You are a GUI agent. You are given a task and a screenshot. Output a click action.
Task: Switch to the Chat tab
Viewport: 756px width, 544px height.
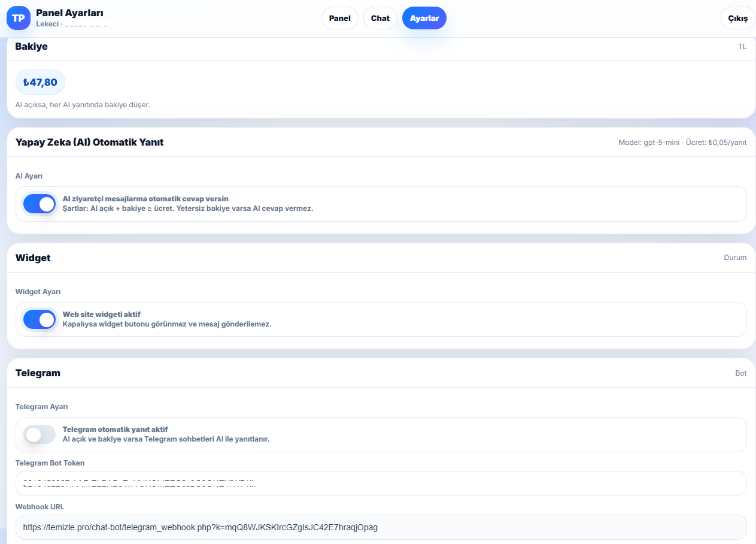[x=380, y=18]
